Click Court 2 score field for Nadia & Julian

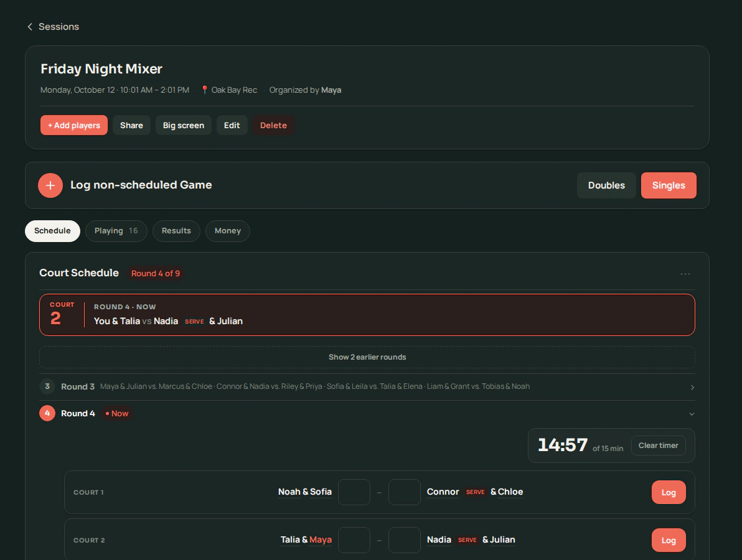point(405,539)
